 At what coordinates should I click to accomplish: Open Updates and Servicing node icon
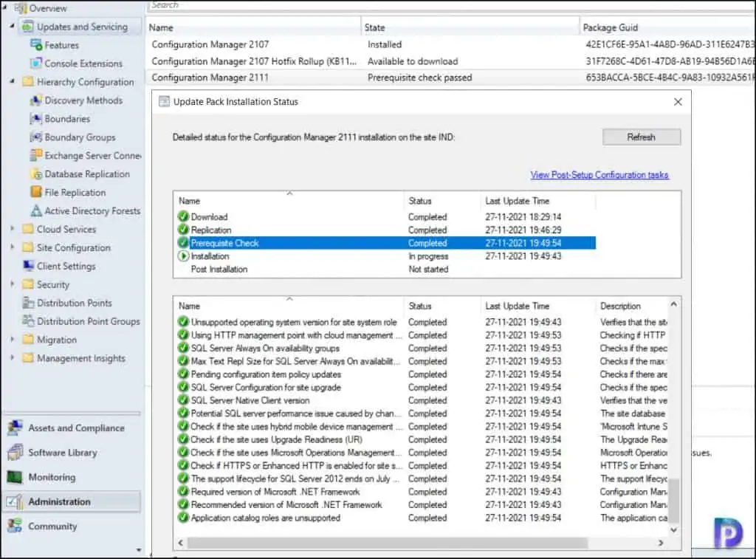(x=28, y=27)
